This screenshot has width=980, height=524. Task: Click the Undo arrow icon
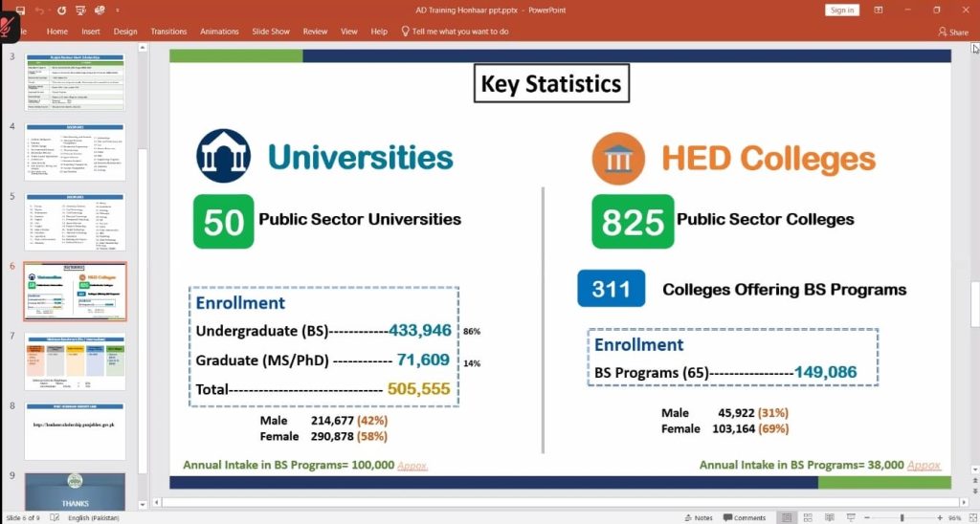[40, 10]
